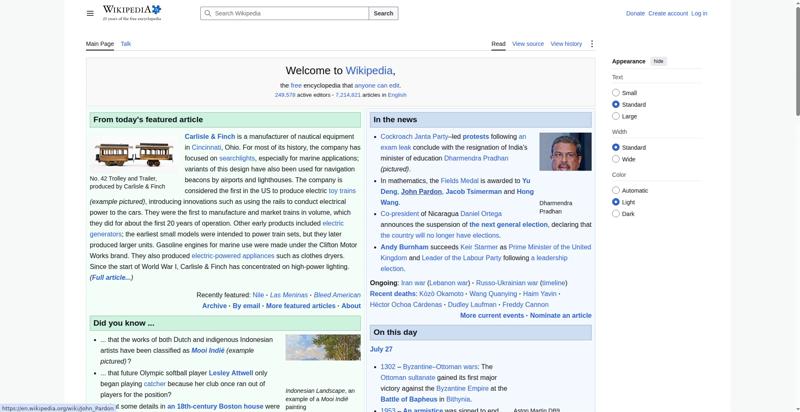Switch to the Talk tab
Screen dimensions: 800x412
(x=126, y=44)
